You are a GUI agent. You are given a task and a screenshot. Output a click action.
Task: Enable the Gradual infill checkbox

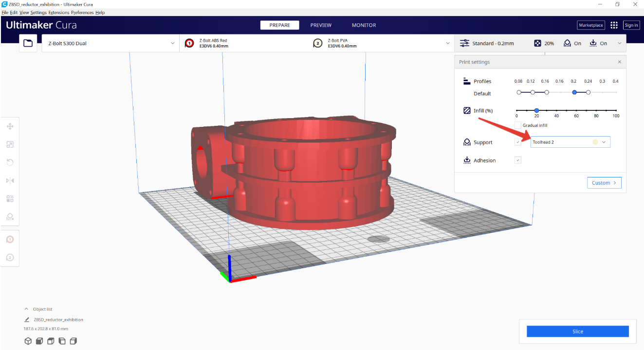coord(518,125)
